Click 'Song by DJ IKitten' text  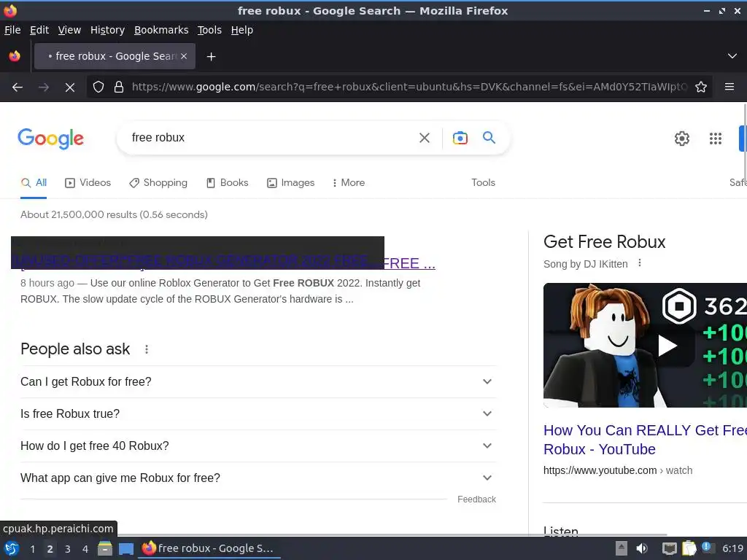pyautogui.click(x=586, y=264)
